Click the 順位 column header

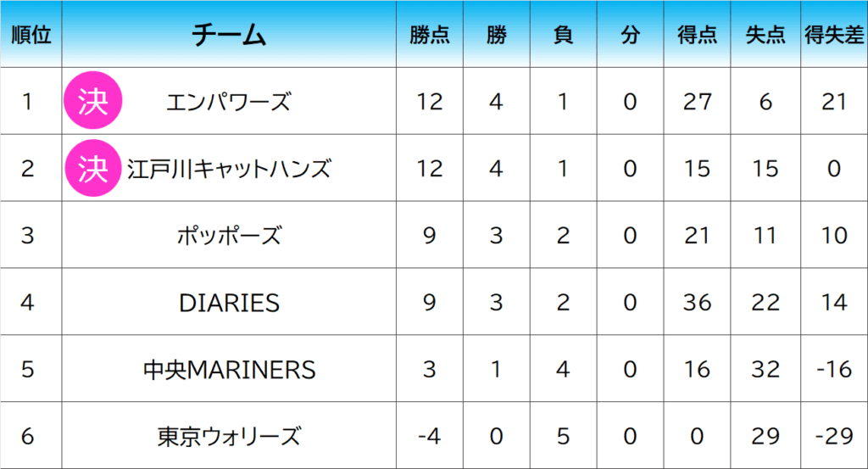click(x=31, y=34)
